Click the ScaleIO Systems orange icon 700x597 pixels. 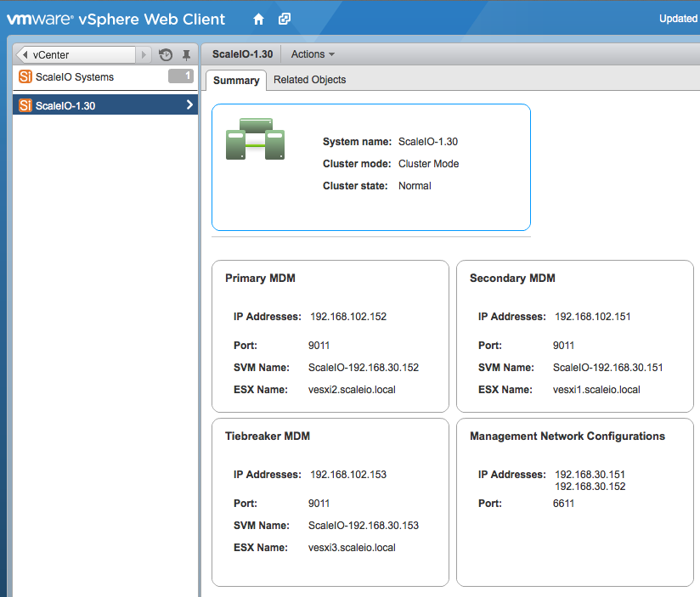[x=25, y=77]
